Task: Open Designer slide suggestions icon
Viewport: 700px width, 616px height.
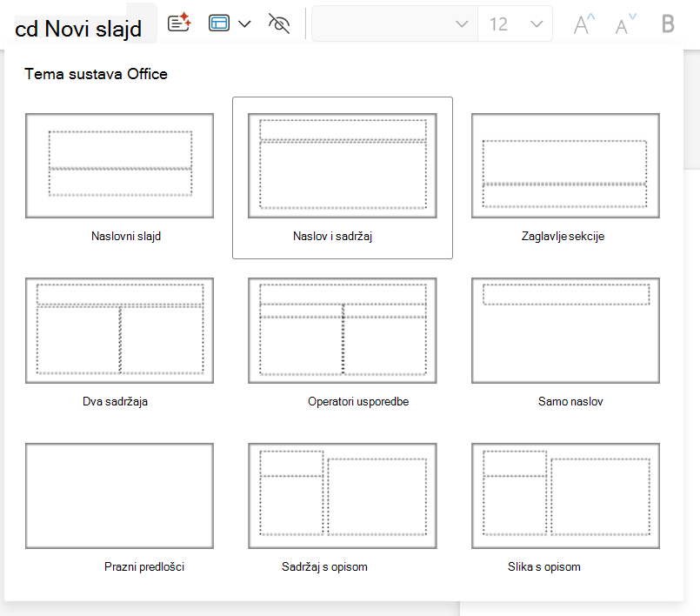Action: coord(179,23)
